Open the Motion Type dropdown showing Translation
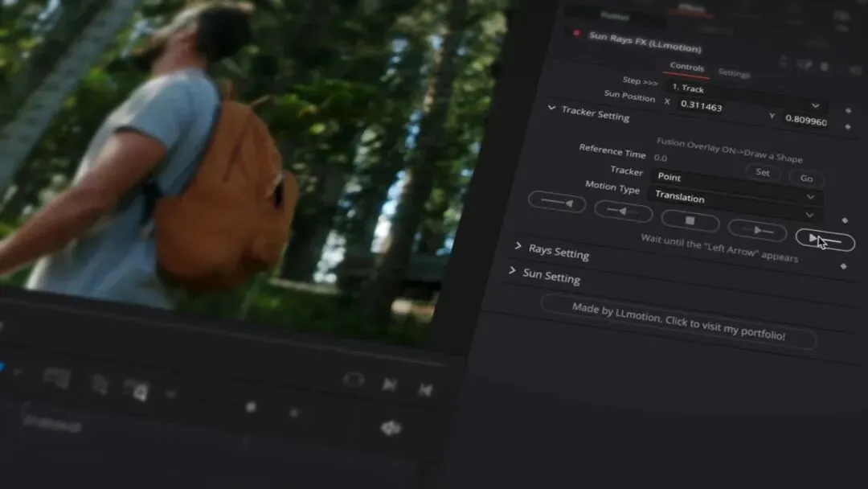The image size is (868, 489). 734,204
